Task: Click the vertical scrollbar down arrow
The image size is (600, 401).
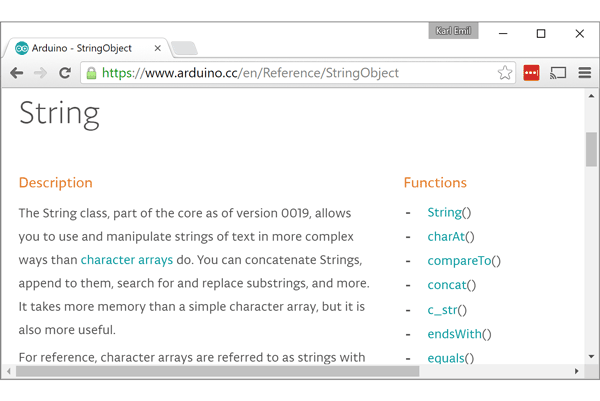Action: click(x=591, y=357)
